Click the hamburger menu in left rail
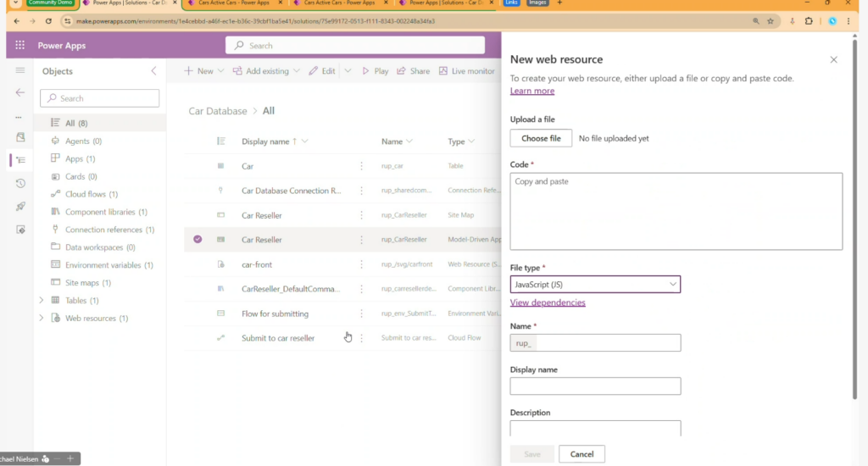The image size is (868, 466). click(x=20, y=70)
